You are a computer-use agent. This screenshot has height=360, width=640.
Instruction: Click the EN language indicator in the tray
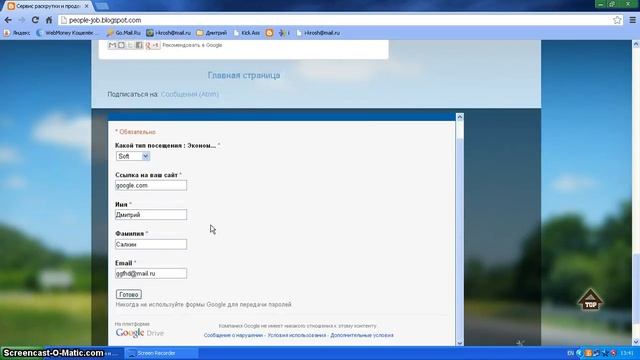(x=570, y=353)
